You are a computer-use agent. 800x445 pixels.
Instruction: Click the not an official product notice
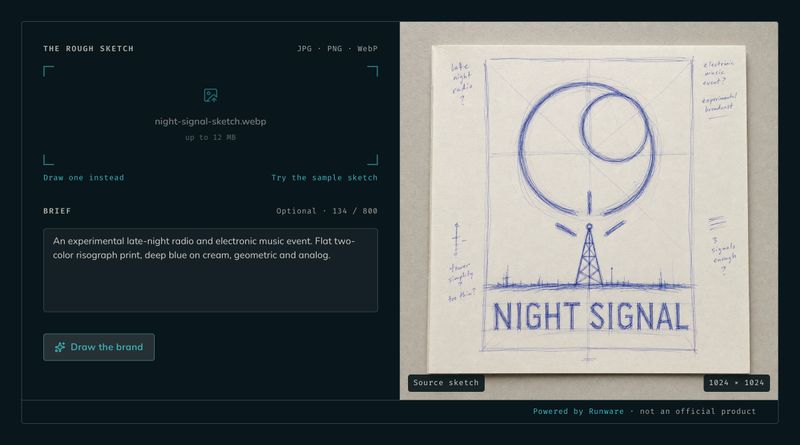698,411
